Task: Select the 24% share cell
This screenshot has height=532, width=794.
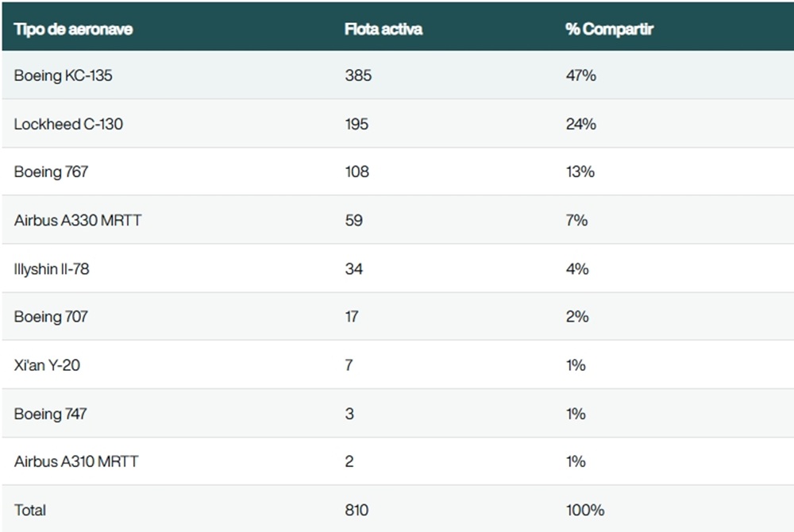Action: pos(580,124)
